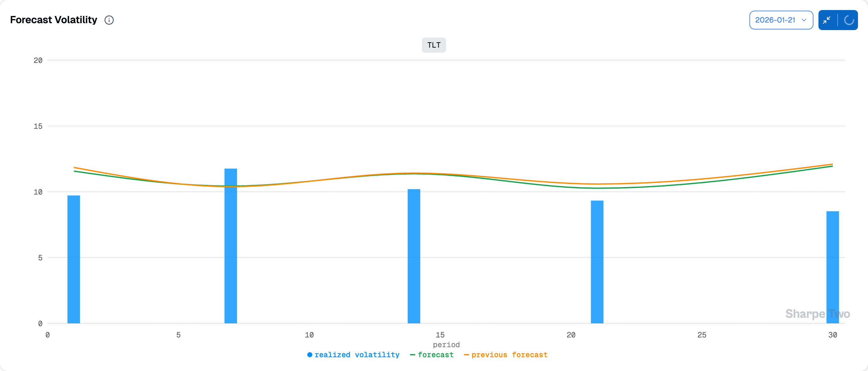Image resolution: width=868 pixels, height=371 pixels.
Task: Open the 2026-01-21 date dropdown
Action: pos(775,20)
